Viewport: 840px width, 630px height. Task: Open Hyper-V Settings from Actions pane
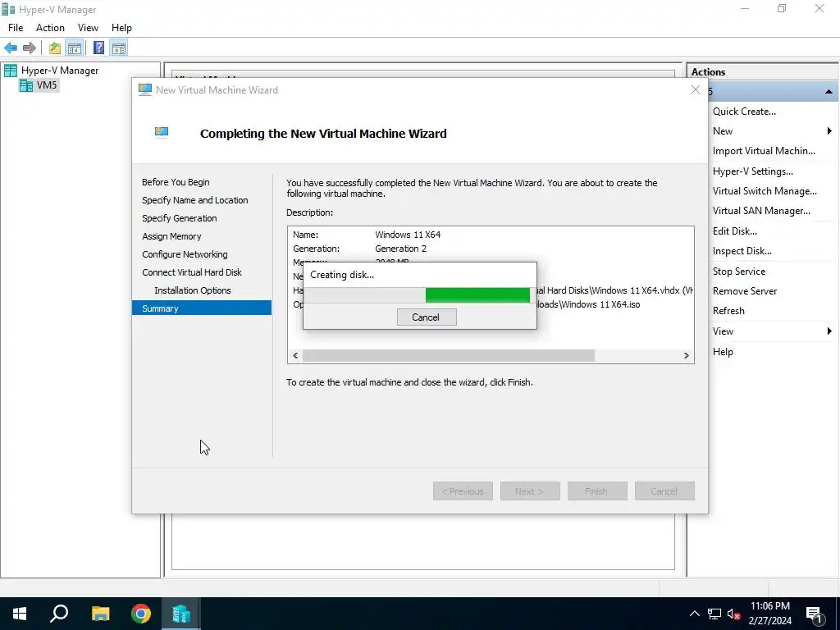click(753, 171)
